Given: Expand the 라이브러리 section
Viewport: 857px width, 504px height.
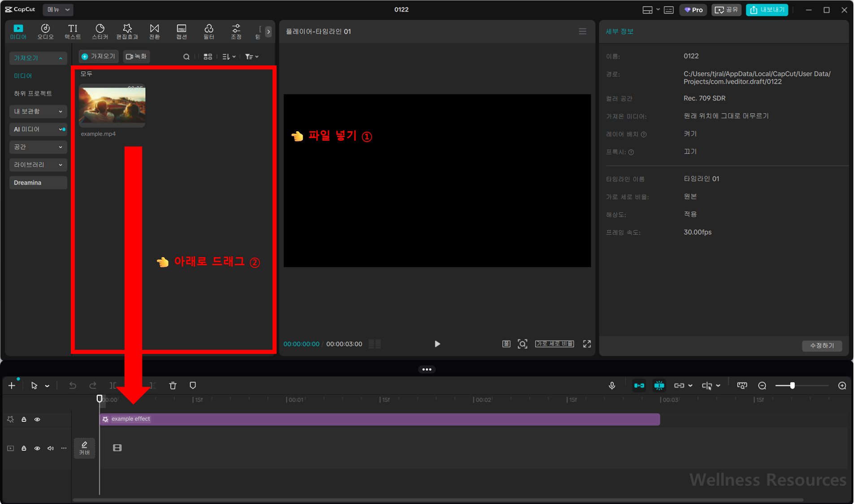Looking at the screenshot, I should (x=38, y=165).
